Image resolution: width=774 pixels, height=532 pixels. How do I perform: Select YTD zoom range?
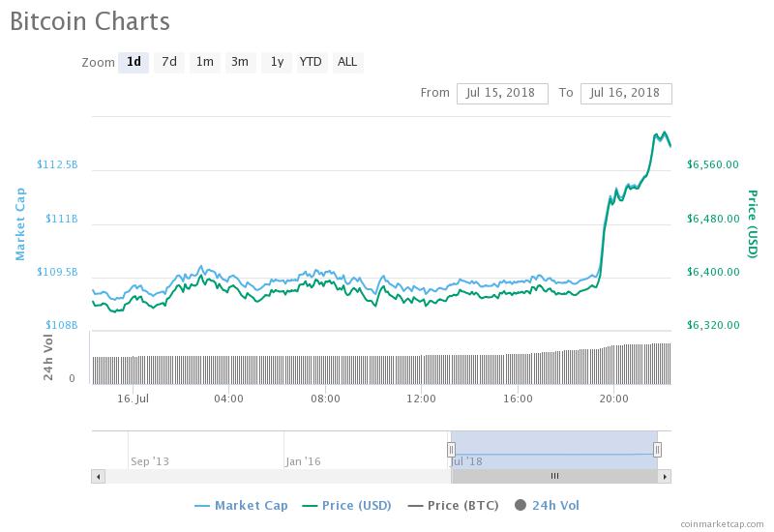click(311, 62)
